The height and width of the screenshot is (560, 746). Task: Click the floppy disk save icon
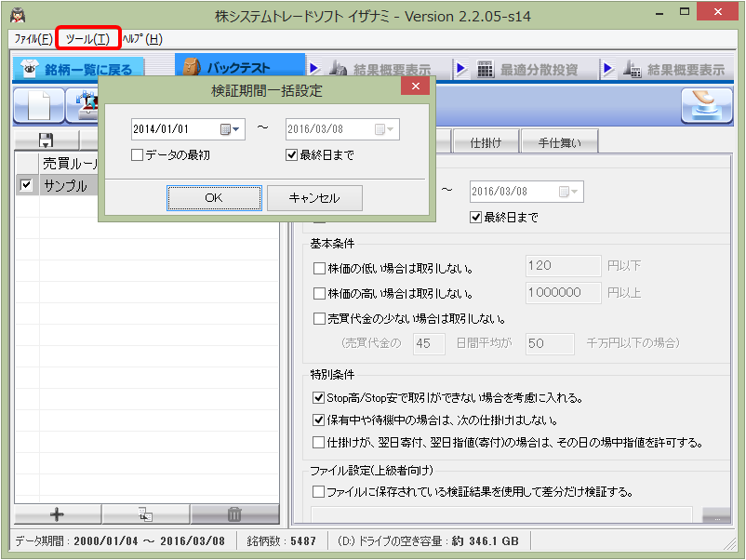pyautogui.click(x=47, y=140)
